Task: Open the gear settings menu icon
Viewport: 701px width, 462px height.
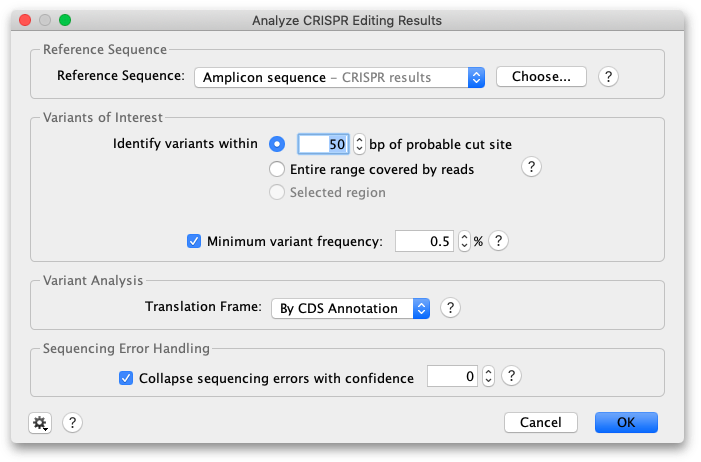Action: pyautogui.click(x=40, y=423)
